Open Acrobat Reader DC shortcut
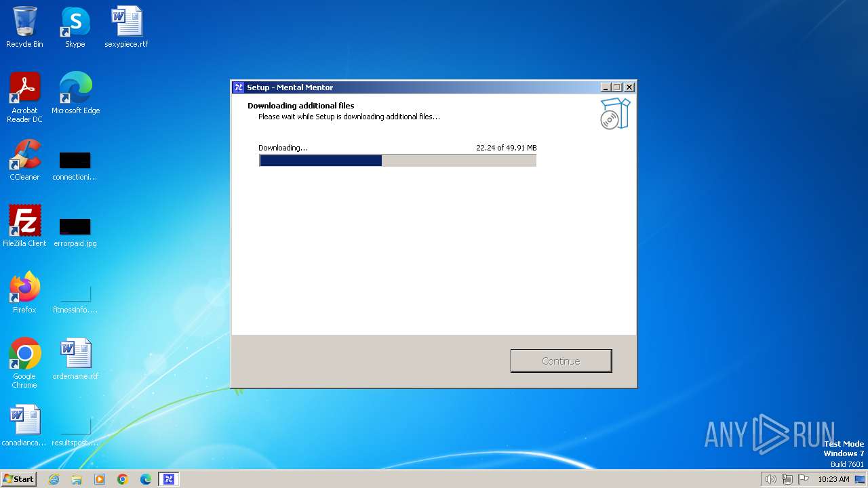This screenshot has width=868, height=488. click(24, 98)
